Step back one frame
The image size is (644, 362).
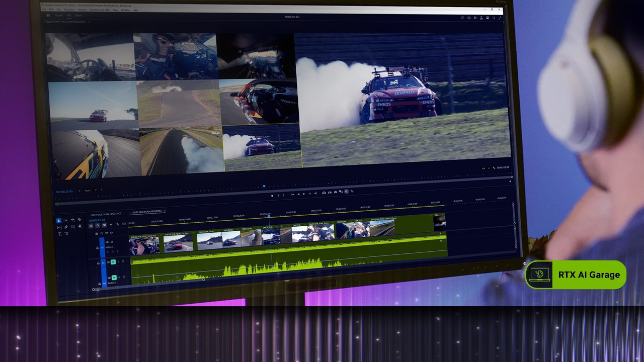pos(298,194)
